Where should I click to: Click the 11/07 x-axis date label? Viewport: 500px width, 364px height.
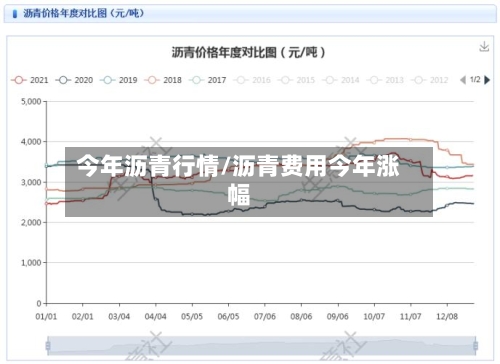tap(410, 316)
